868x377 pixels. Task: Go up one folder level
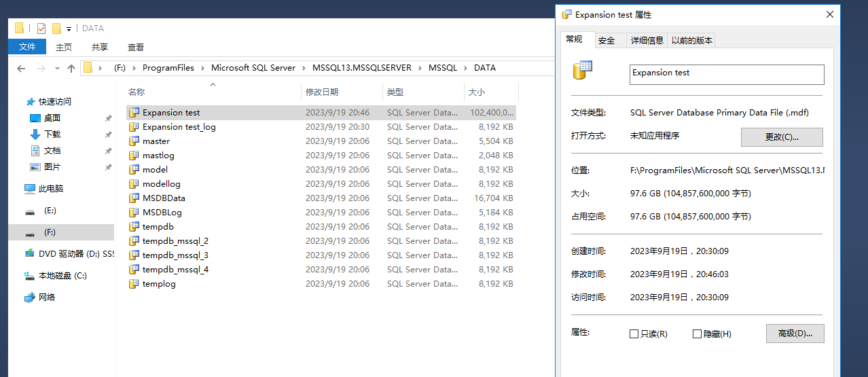pos(71,68)
